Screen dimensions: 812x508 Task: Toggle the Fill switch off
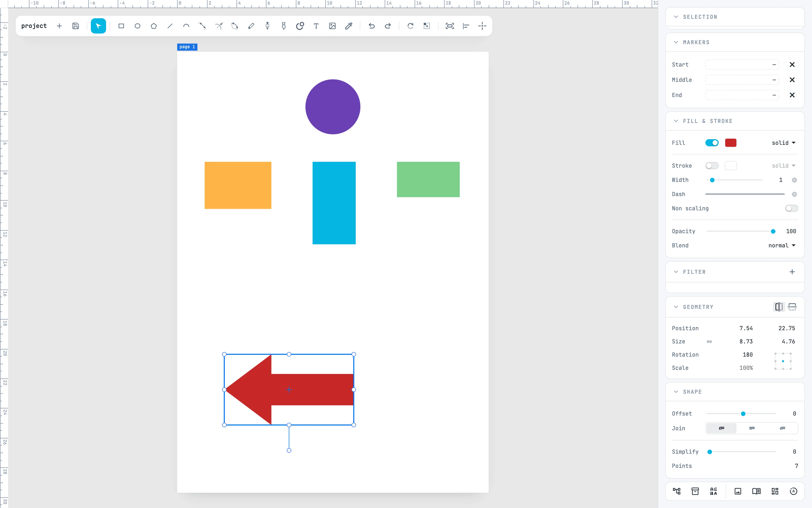click(x=712, y=143)
